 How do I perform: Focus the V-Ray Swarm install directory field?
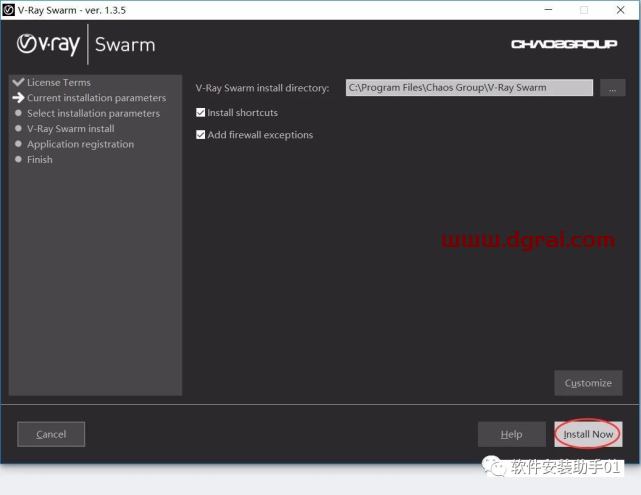[469, 88]
